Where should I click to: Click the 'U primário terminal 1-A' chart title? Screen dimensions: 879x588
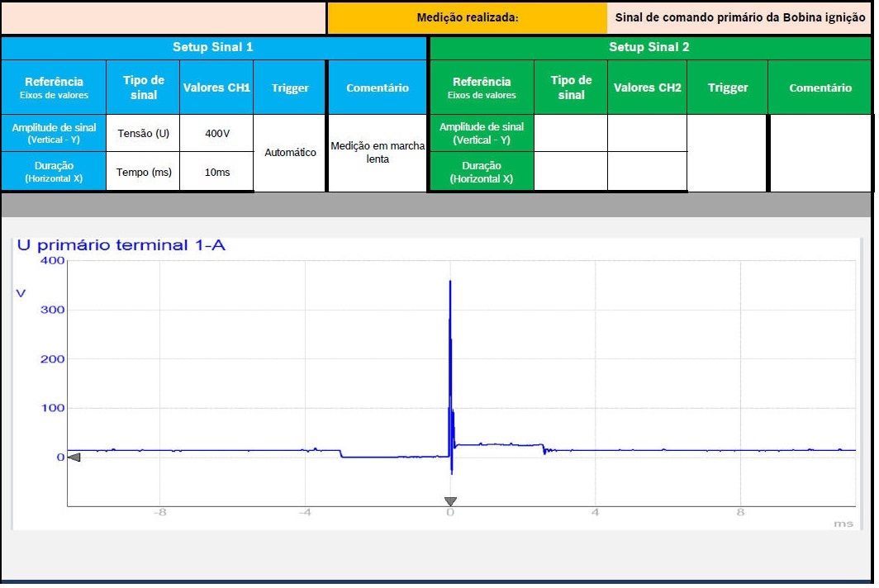[x=121, y=245]
